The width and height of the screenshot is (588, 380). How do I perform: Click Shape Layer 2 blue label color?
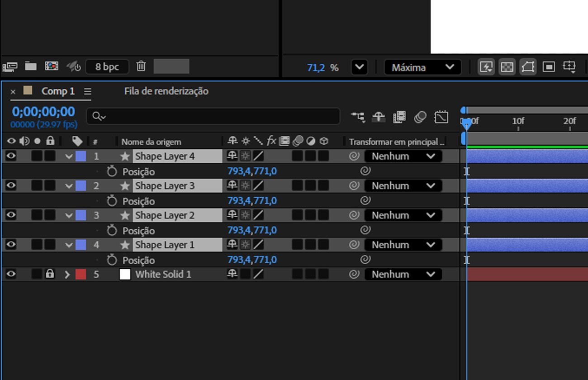coord(81,215)
